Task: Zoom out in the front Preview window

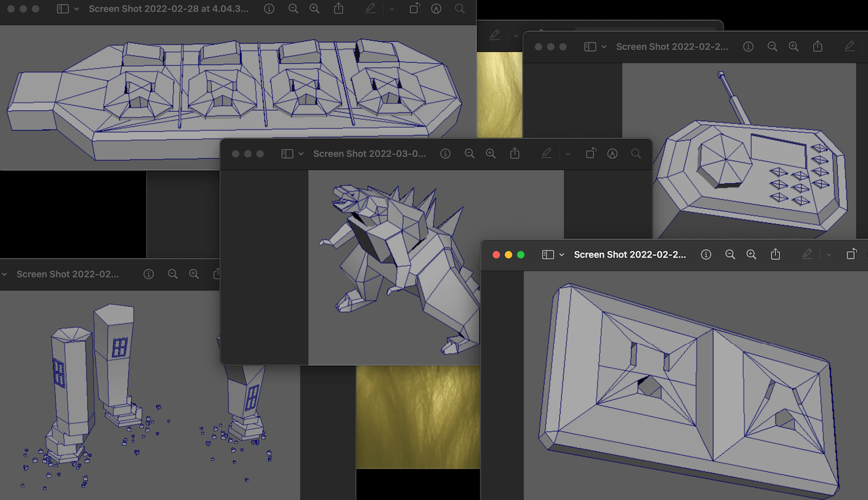Action: 730,255
